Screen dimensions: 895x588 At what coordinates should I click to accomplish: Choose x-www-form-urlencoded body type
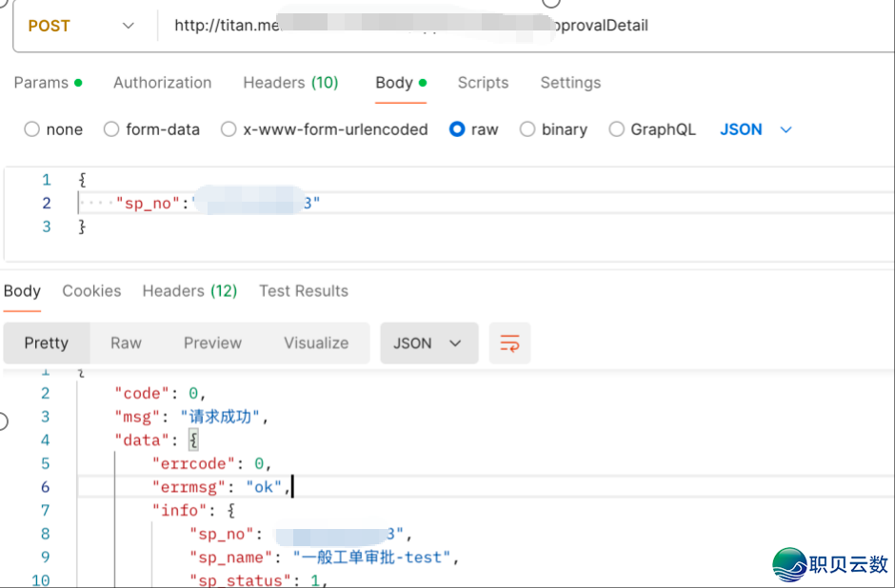229,129
